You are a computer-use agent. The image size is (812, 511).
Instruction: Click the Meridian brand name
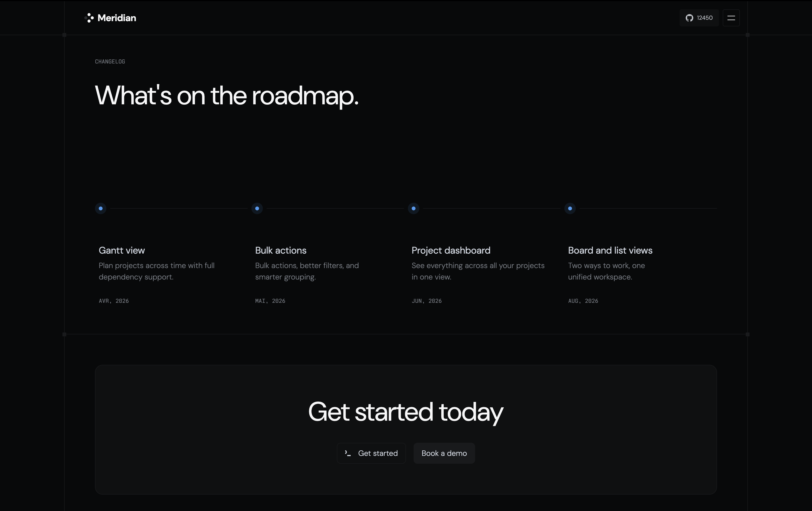click(x=117, y=18)
